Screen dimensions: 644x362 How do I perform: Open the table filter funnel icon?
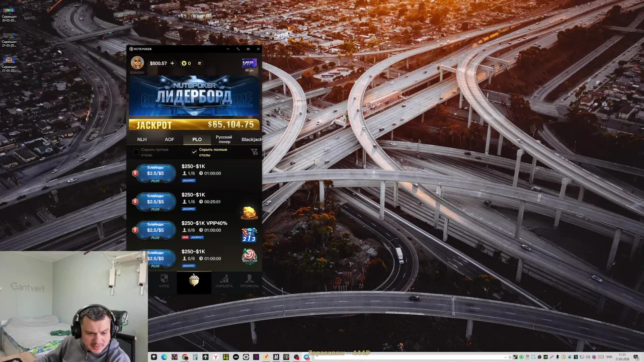click(254, 152)
